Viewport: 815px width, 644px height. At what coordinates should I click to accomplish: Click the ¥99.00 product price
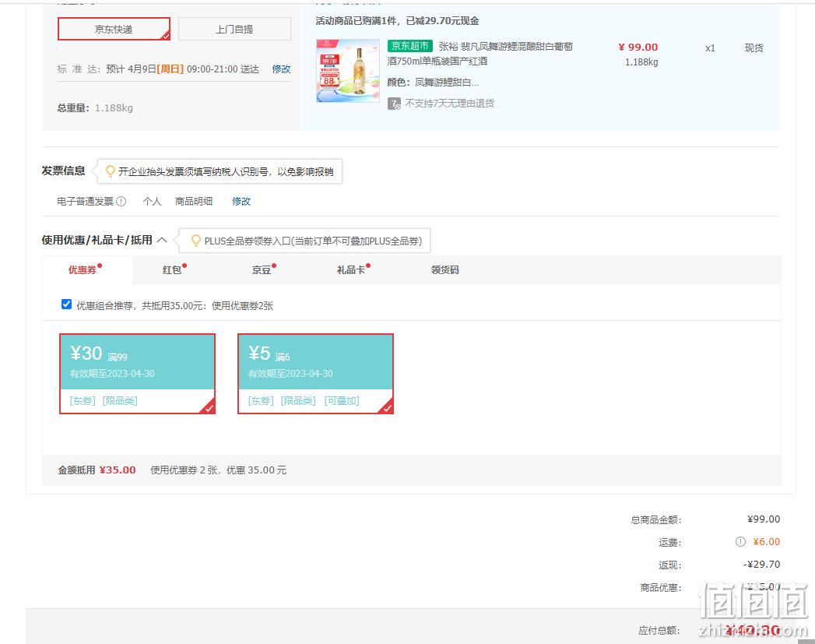[x=638, y=48]
